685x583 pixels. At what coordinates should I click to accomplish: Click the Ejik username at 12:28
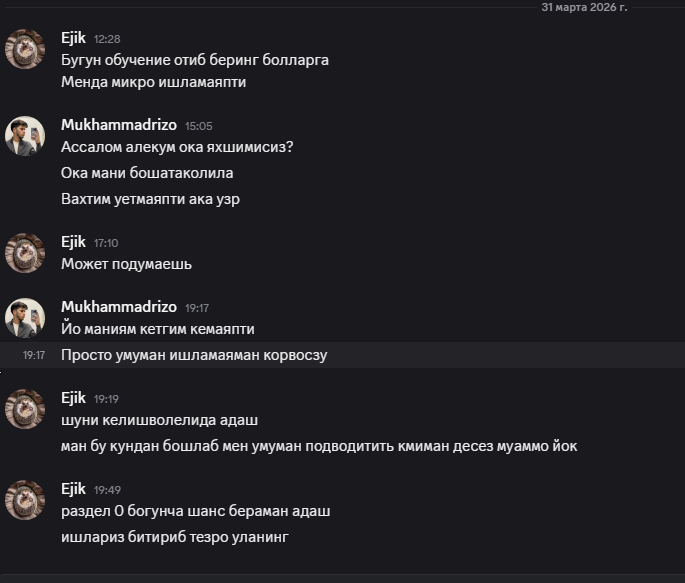[74, 38]
